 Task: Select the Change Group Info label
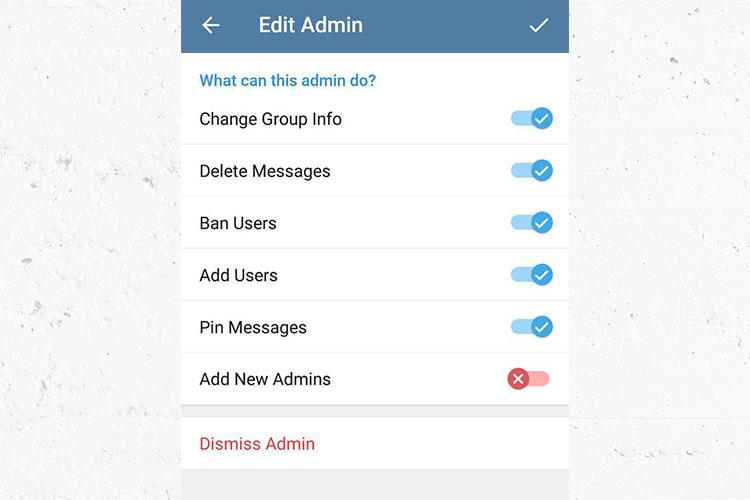click(270, 119)
